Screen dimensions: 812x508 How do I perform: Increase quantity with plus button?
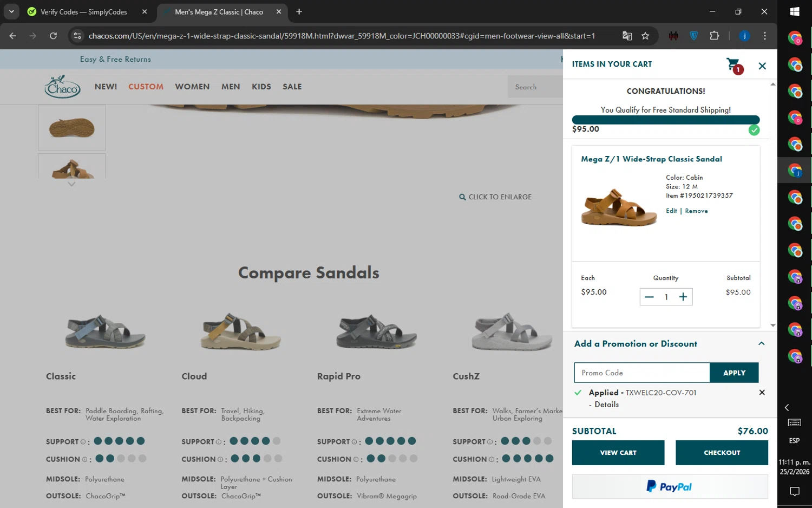tap(683, 297)
